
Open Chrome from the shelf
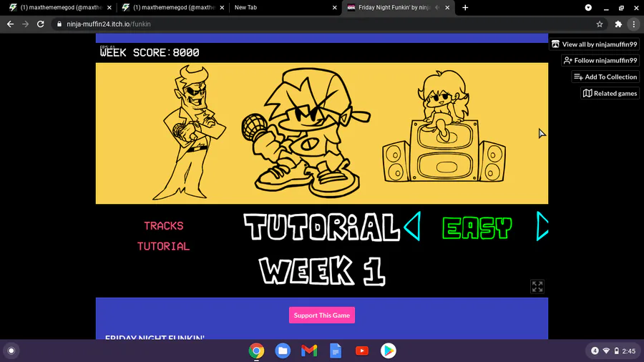tap(256, 351)
